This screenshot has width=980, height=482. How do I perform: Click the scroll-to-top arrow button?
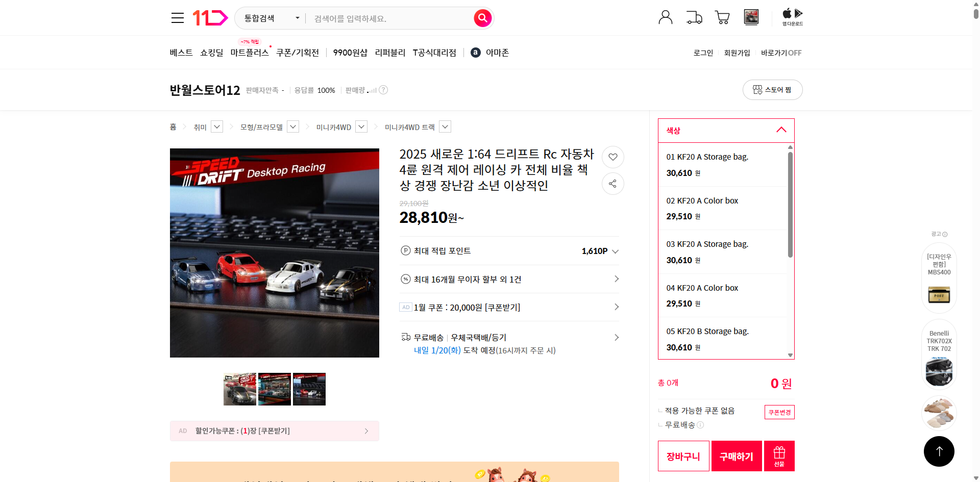(x=939, y=451)
